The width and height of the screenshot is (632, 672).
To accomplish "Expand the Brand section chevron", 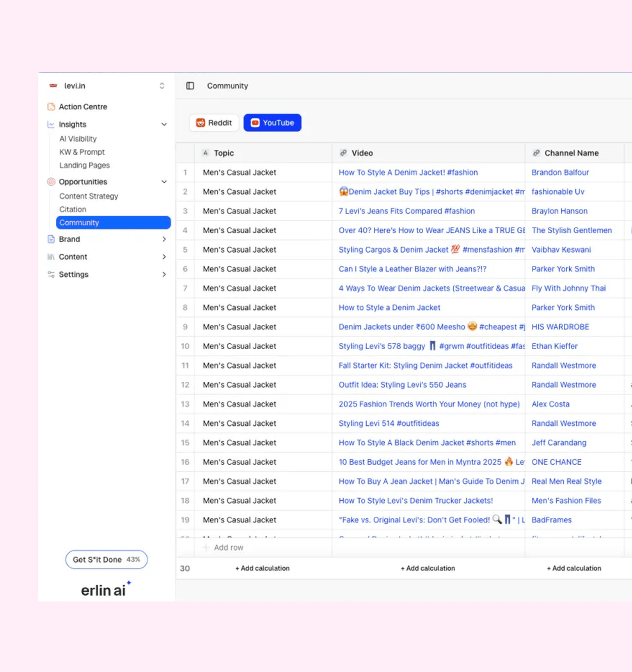I will coord(164,239).
